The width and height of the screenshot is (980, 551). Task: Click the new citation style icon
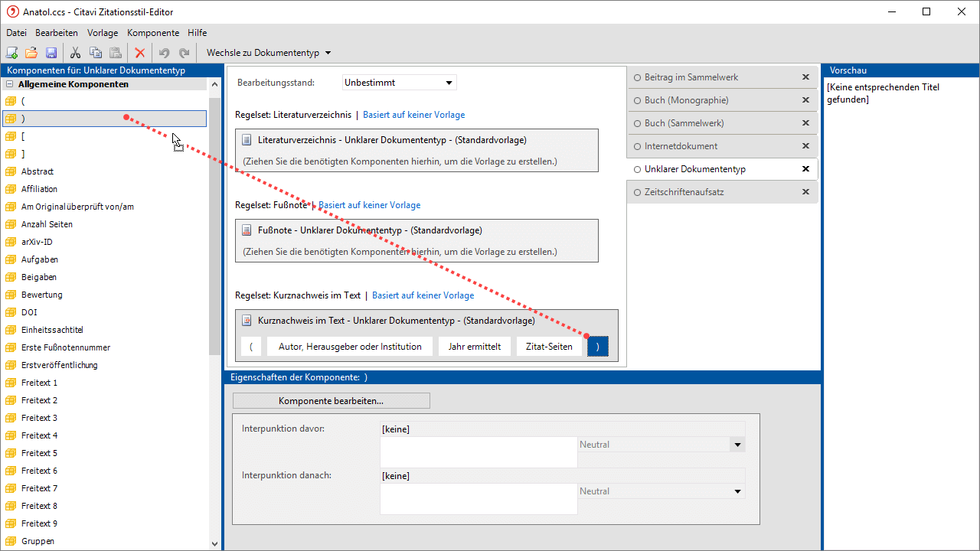(x=11, y=53)
